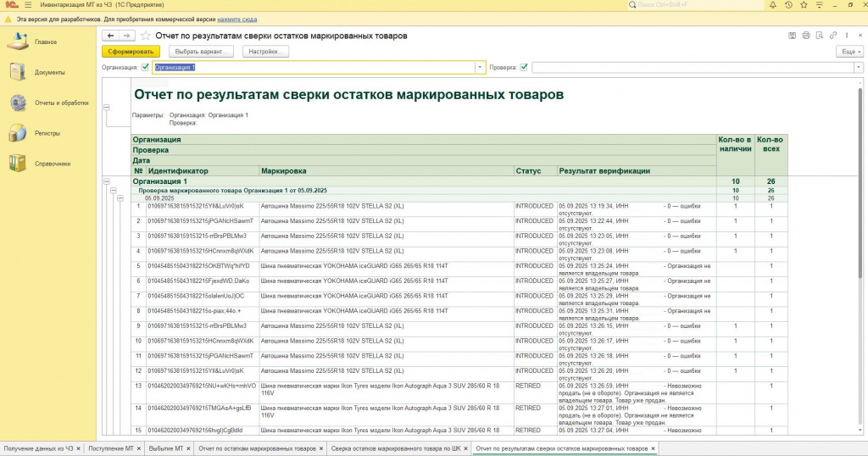868x456 pixels.
Task: Go forward with right arrow button
Action: click(127, 36)
